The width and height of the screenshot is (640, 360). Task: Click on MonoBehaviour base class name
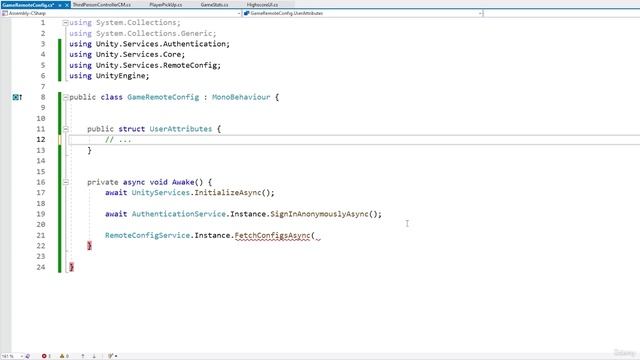pos(241,97)
